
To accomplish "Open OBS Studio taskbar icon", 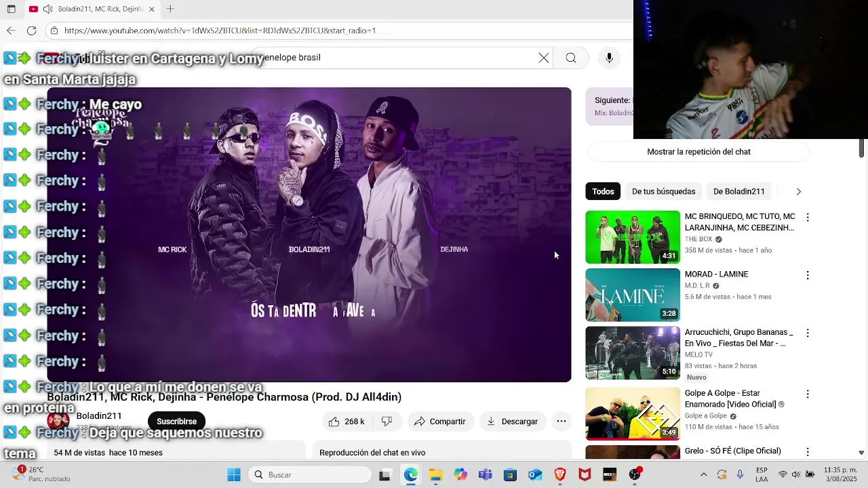I will 635,475.
